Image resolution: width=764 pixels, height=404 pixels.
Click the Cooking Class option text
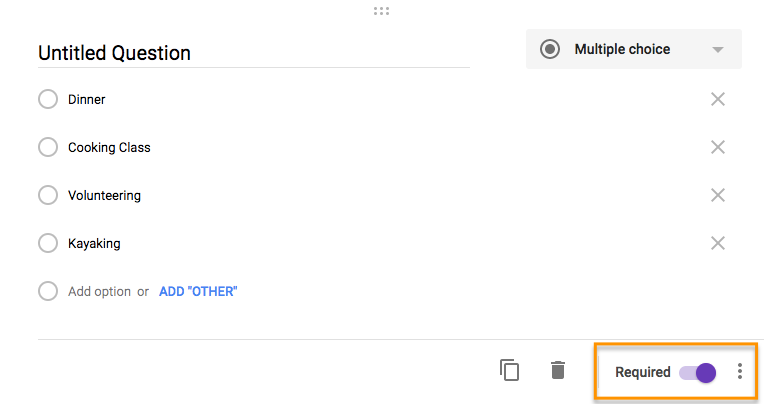pyautogui.click(x=109, y=147)
